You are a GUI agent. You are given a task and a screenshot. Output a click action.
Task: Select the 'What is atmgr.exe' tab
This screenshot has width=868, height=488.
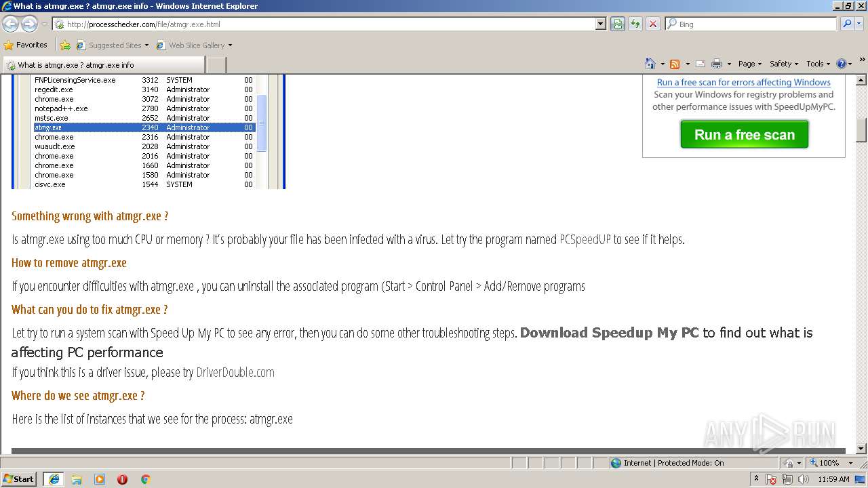tap(104, 65)
